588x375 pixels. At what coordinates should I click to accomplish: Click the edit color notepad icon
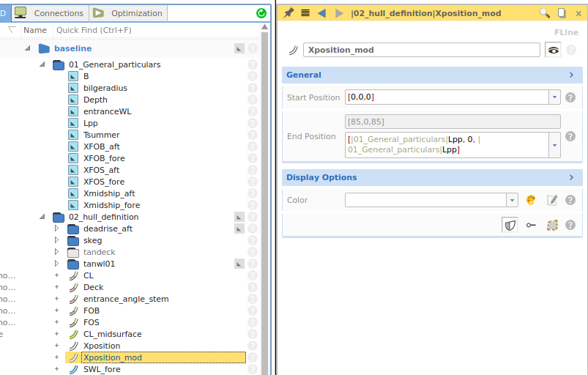[551, 200]
